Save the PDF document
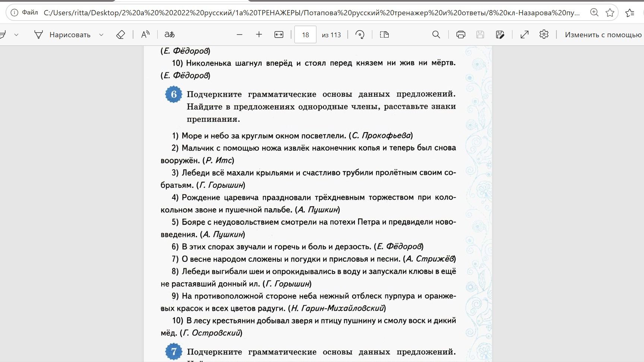The height and width of the screenshot is (362, 644). (x=480, y=35)
